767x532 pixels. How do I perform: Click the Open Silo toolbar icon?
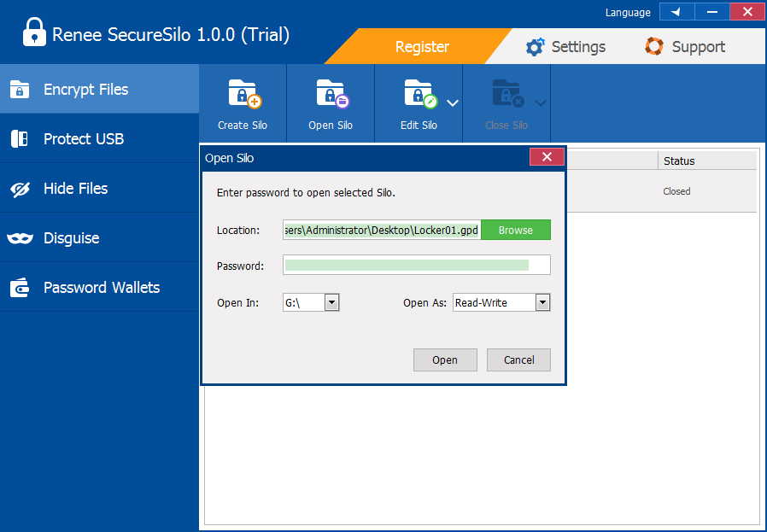[x=331, y=94]
